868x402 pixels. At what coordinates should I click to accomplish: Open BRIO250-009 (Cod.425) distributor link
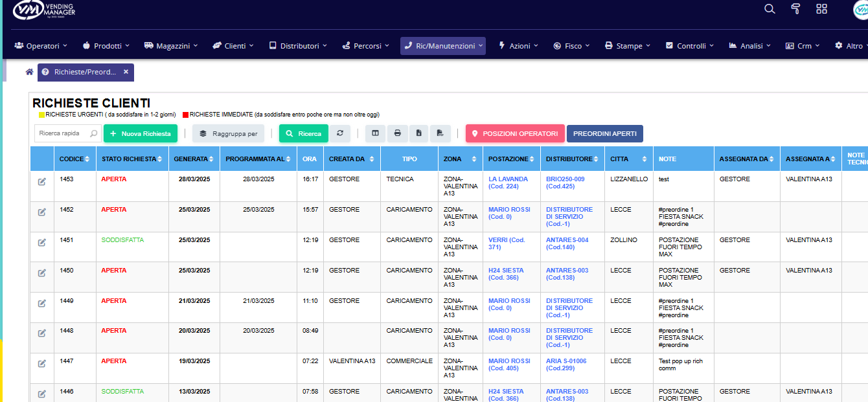(x=565, y=183)
